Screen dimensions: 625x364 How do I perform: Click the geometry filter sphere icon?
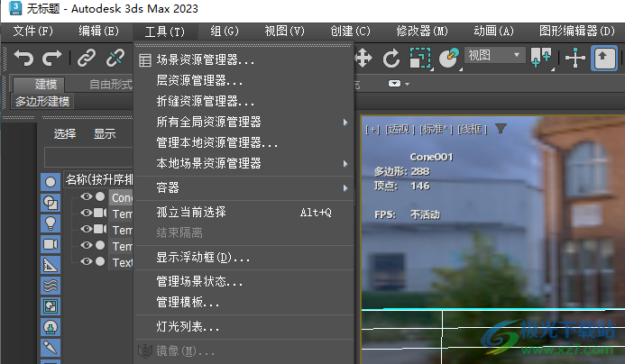tap(51, 182)
